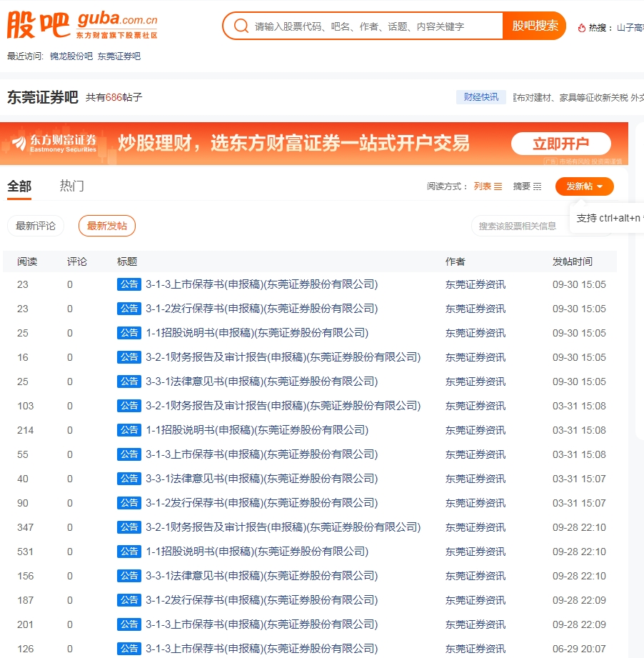Viewport: 644px width, 658px height.
Task: Open 03-31 1-1招股说明书 post with 214 reads
Action: 257,430
